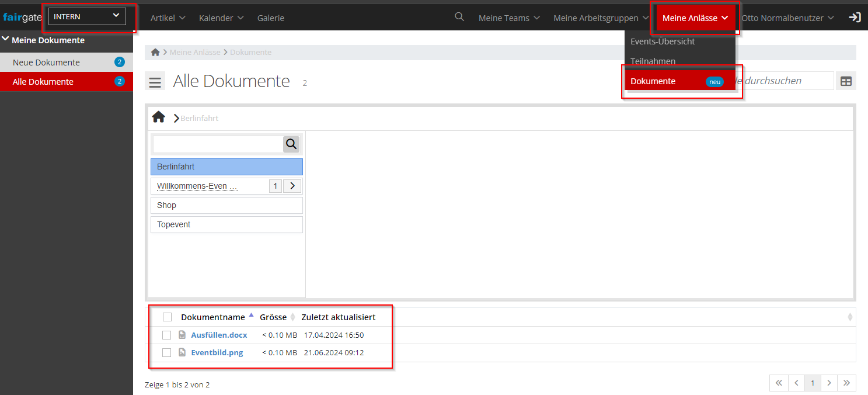Click the folder search magnifier button
The height and width of the screenshot is (395, 868).
291,144
